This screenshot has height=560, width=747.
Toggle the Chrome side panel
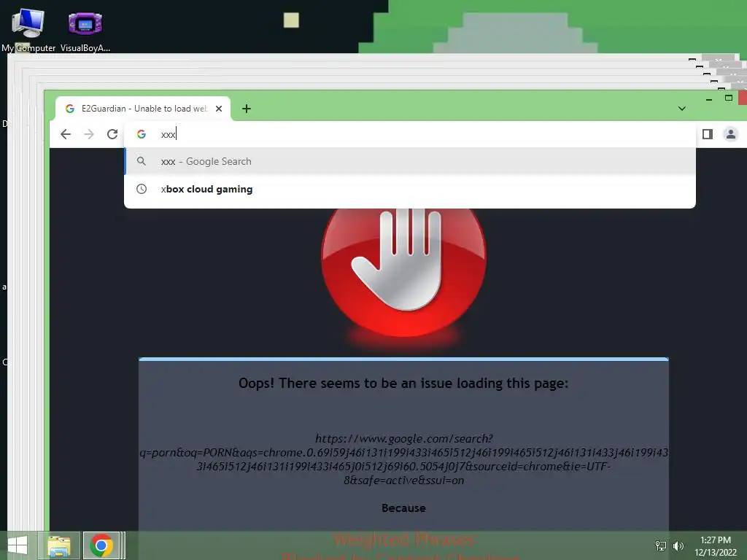pyautogui.click(x=708, y=134)
